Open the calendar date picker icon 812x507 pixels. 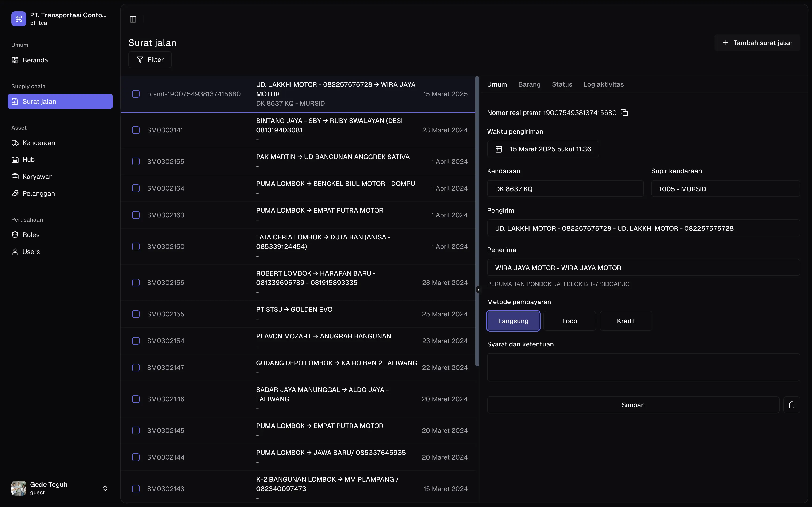[499, 149]
